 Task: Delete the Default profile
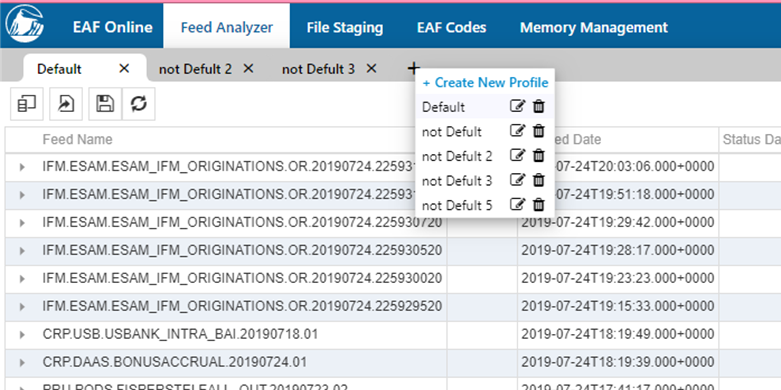(538, 106)
